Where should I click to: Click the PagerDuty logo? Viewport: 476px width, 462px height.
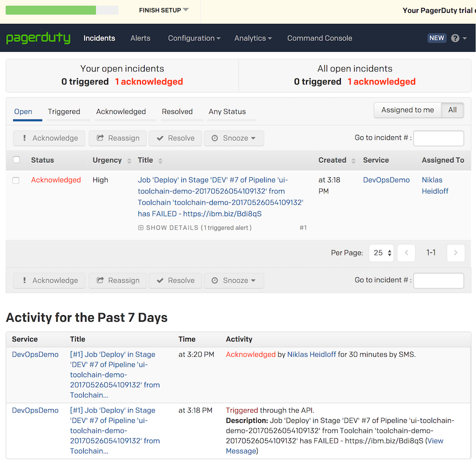(x=38, y=38)
